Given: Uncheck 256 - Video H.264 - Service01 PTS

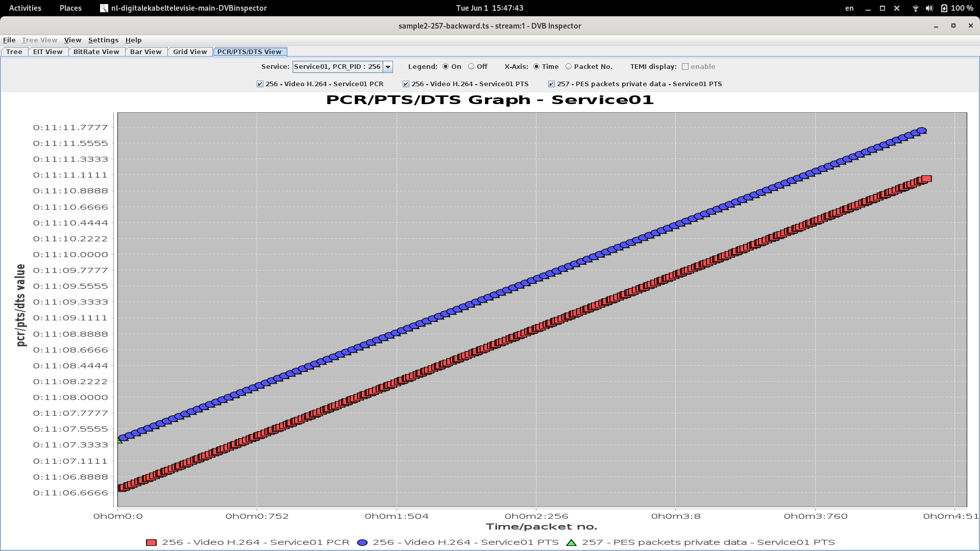Looking at the screenshot, I should coord(406,84).
